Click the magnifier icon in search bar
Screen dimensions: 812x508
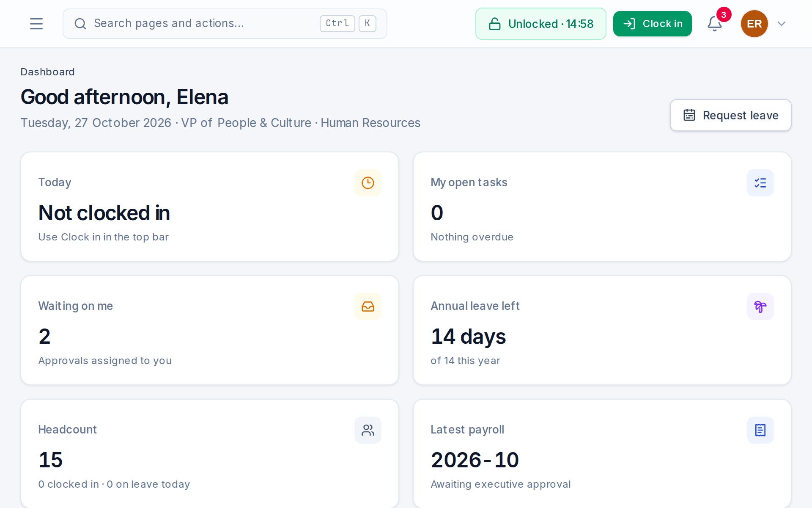click(x=80, y=24)
